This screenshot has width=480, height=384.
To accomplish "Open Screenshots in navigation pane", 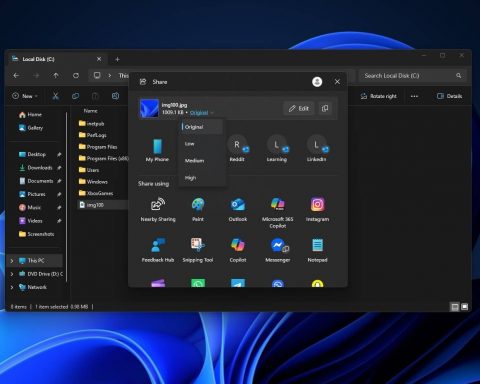I will pos(37,234).
